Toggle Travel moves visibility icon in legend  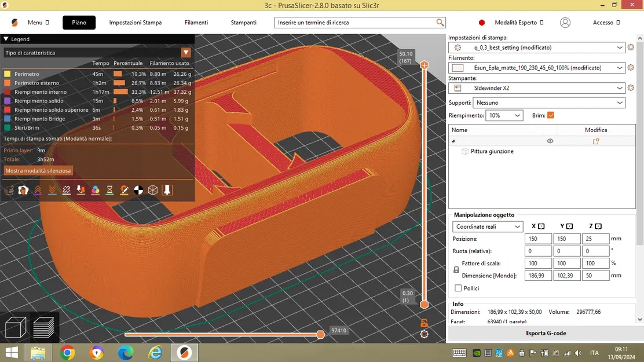tap(9, 190)
